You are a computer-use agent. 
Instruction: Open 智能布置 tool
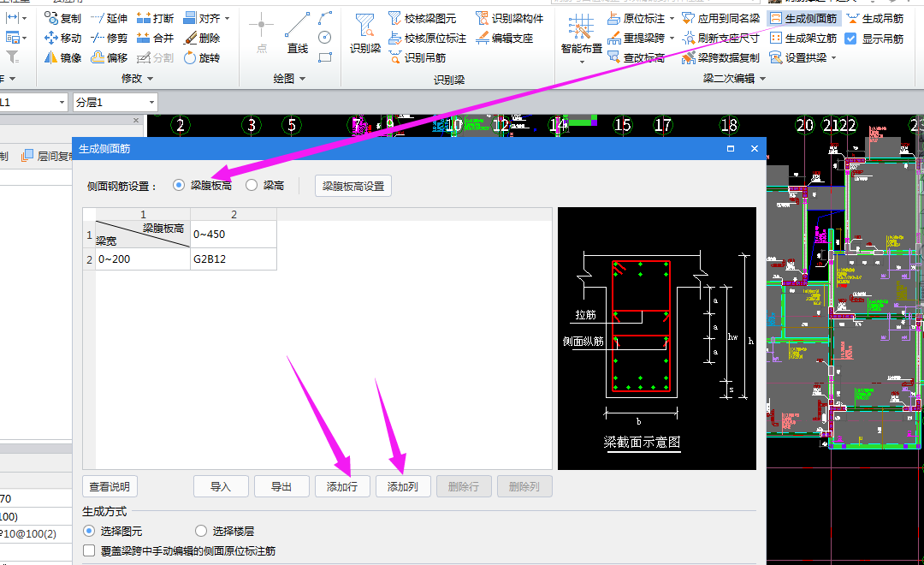(582, 38)
